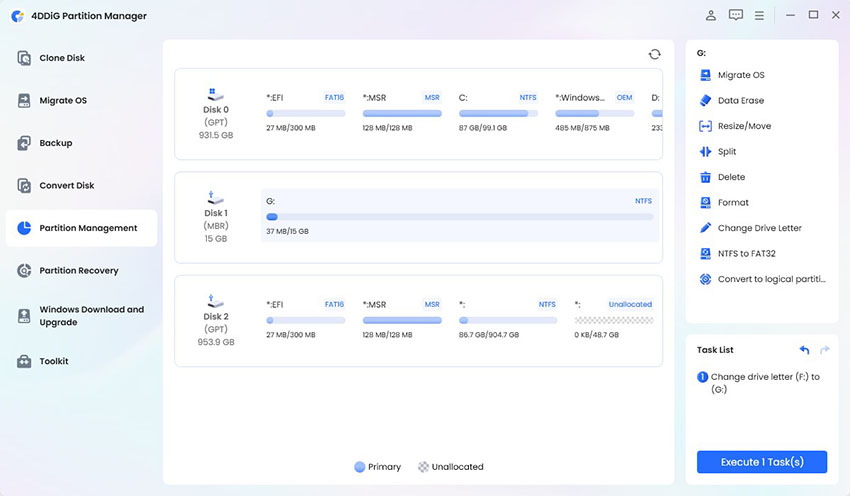
Task: Click the undo arrow in Task List
Action: [804, 350]
